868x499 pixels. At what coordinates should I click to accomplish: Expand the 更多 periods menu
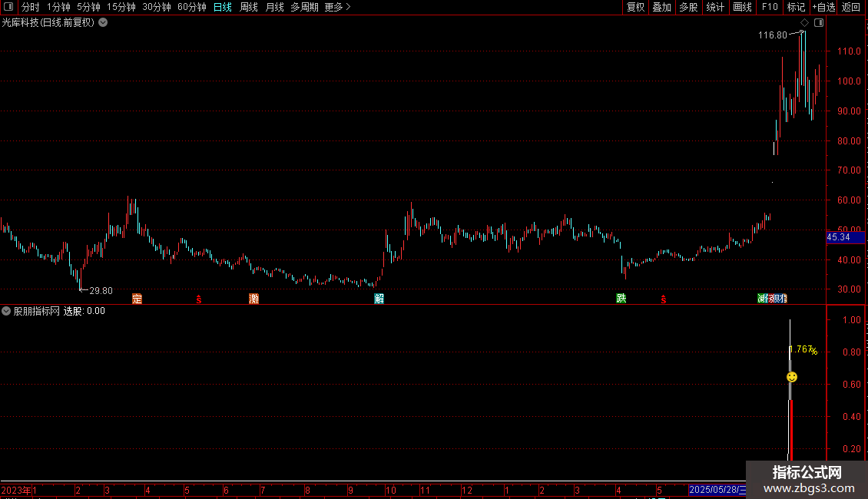(x=337, y=7)
